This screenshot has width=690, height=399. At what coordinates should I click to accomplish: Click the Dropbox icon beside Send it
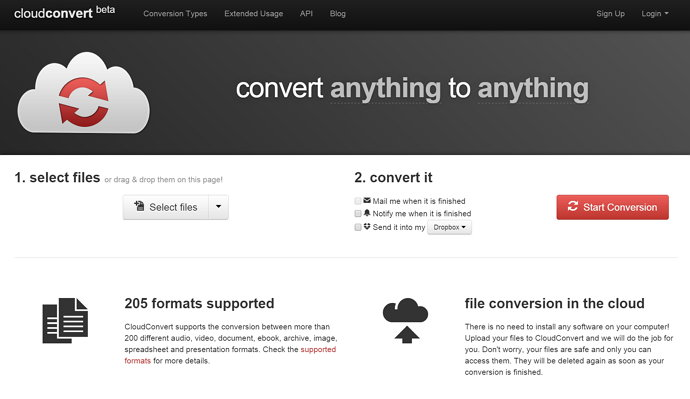367,227
